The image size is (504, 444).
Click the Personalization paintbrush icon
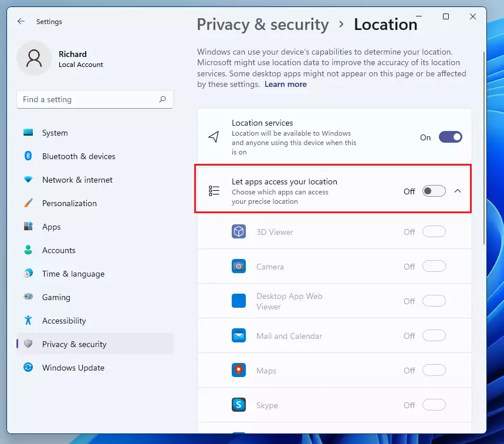tap(28, 203)
